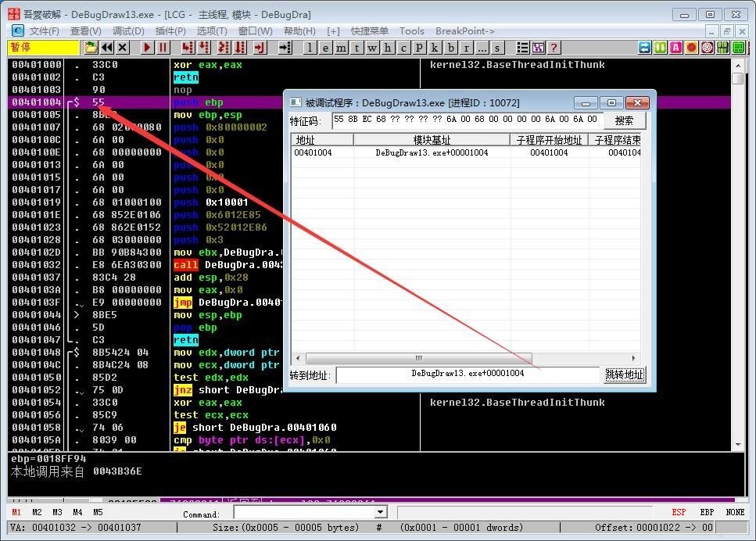Screen dimensions: 756x541
Task: Click the Restart program rewind icon
Action: (106, 47)
